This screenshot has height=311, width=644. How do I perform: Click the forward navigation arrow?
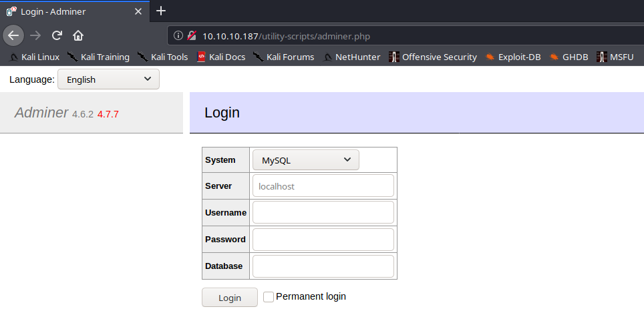click(x=35, y=35)
